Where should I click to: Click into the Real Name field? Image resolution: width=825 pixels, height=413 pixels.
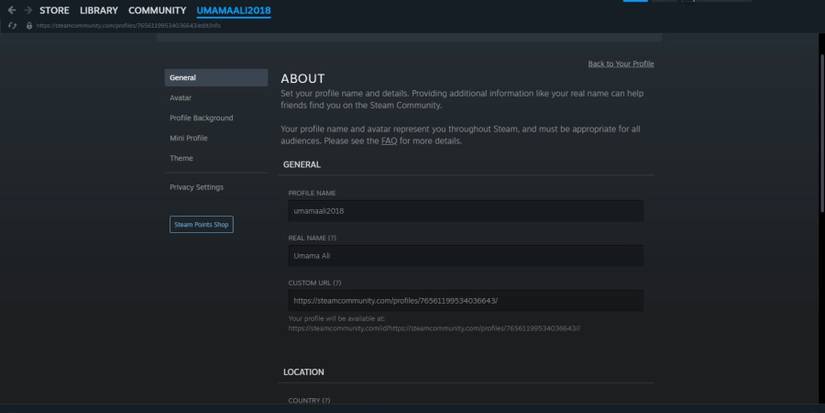pos(466,256)
